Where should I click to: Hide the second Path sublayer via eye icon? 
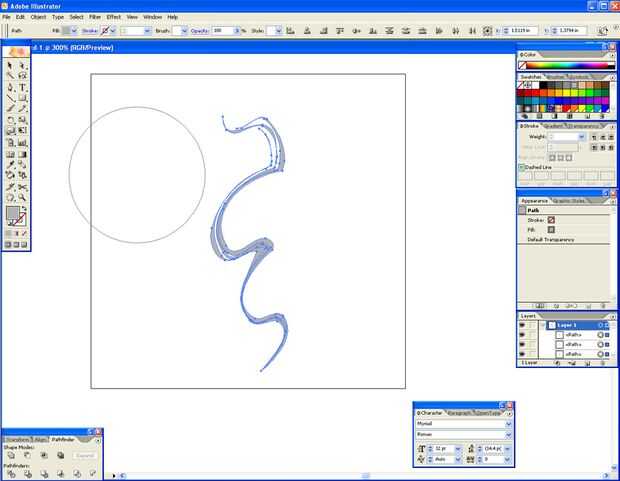point(522,345)
